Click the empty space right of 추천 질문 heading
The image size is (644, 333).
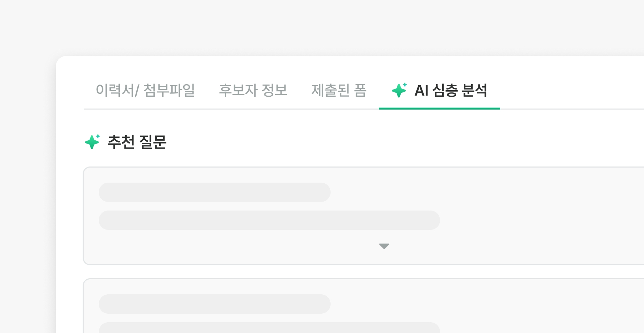[358, 142]
